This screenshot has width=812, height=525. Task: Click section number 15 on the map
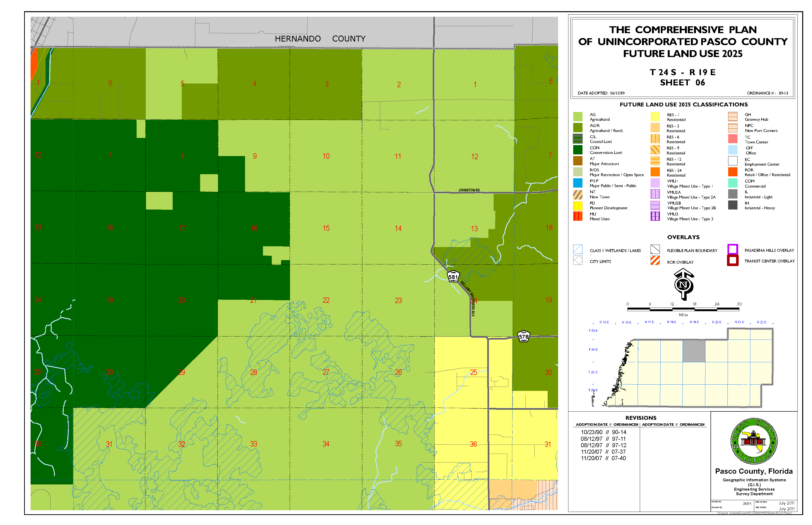point(326,228)
